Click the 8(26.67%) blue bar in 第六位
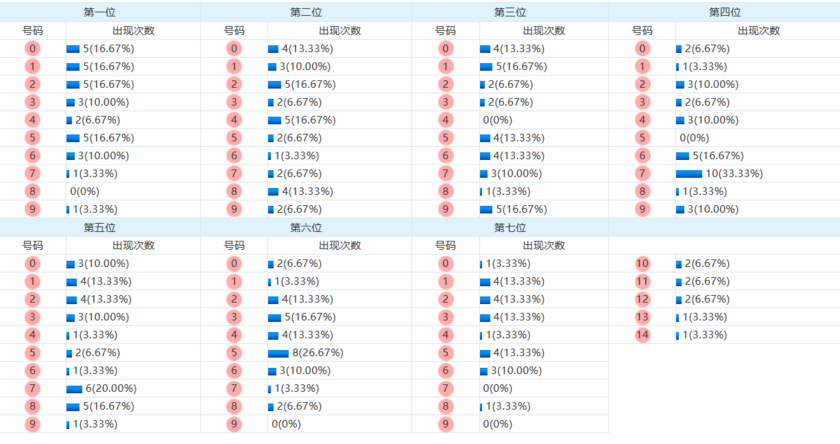Screen dimensions: 840x444 [278, 352]
